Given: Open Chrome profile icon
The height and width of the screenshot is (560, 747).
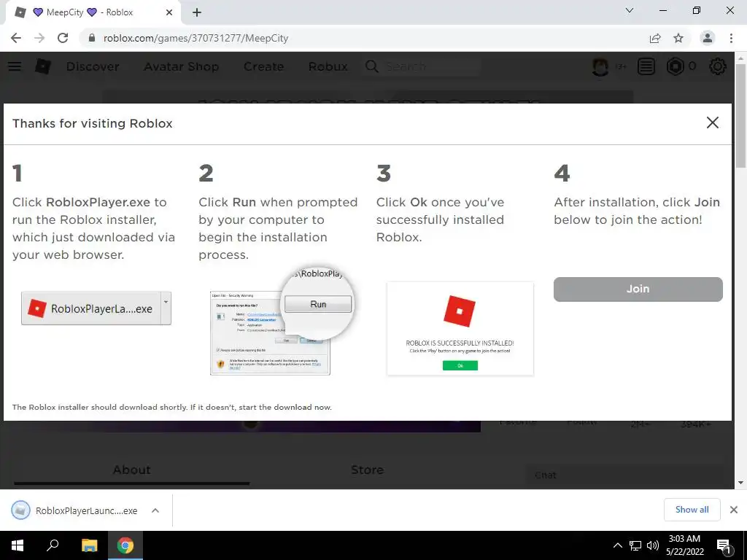Looking at the screenshot, I should 708,38.
